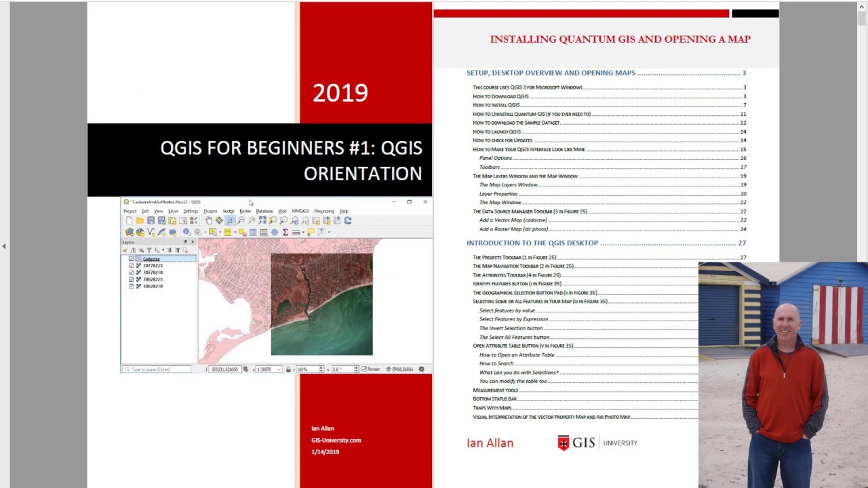Viewport: 868px width, 488px height.
Task: Choose the Select Features tool icon
Action: coord(213,232)
